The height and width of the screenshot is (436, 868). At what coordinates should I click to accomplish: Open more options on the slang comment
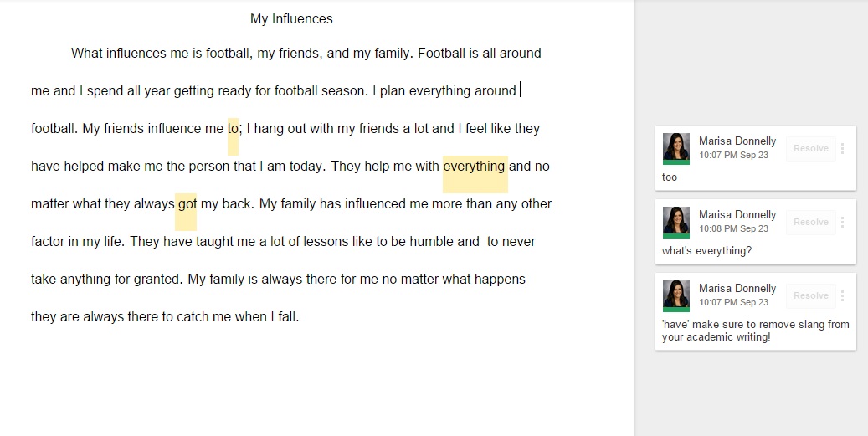coord(842,296)
